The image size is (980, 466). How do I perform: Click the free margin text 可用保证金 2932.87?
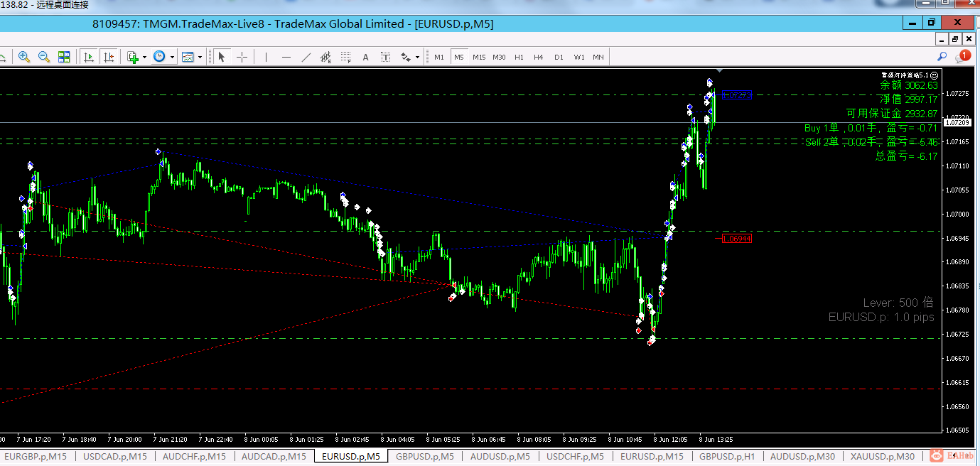pyautogui.click(x=892, y=114)
